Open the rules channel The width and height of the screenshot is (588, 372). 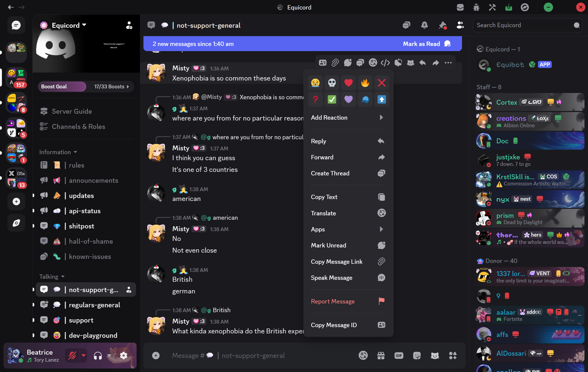click(86, 165)
